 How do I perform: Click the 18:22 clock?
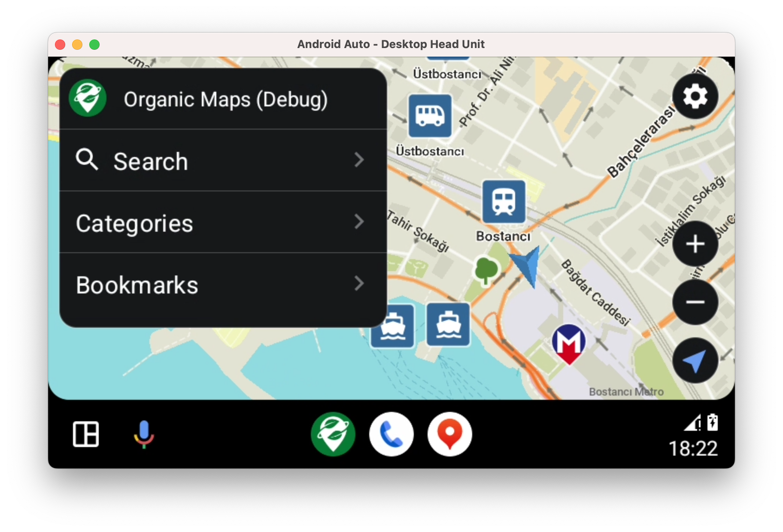click(693, 449)
